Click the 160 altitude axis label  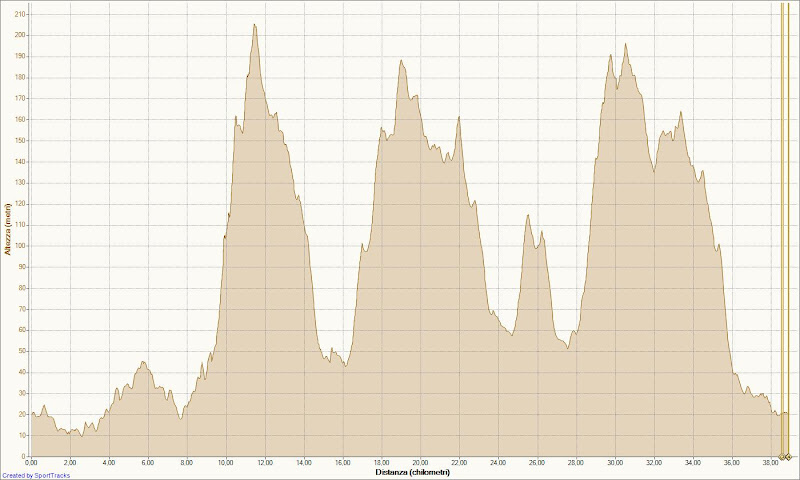point(20,119)
